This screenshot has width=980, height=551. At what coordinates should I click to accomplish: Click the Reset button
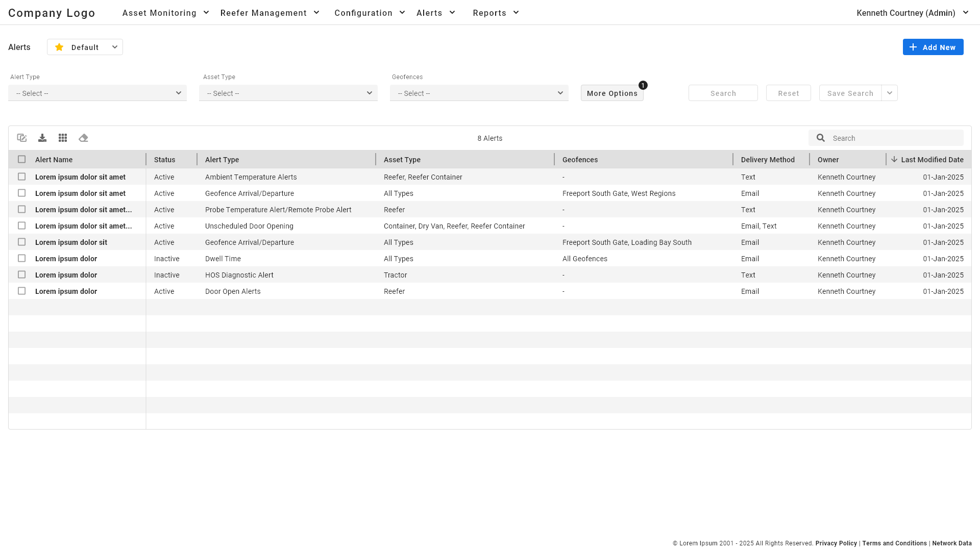pos(789,93)
